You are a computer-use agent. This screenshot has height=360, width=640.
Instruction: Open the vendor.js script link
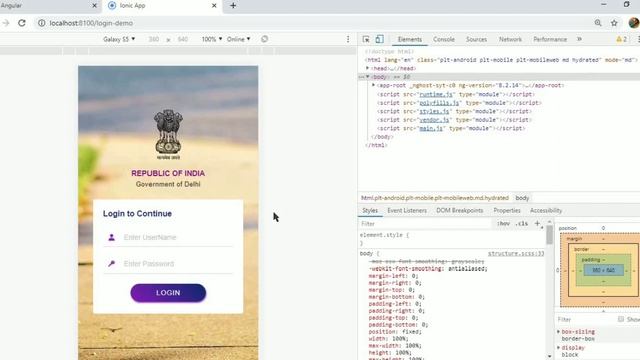pyautogui.click(x=434, y=120)
